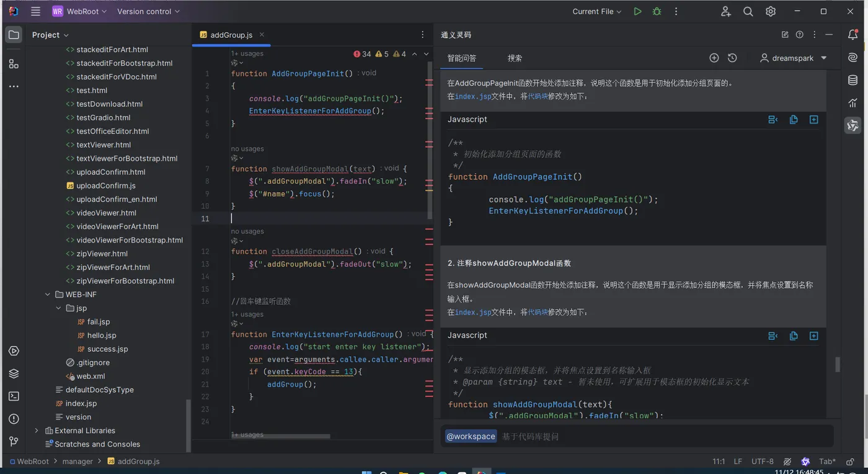
Task: Open the Structure tool window icon
Action: click(x=14, y=64)
